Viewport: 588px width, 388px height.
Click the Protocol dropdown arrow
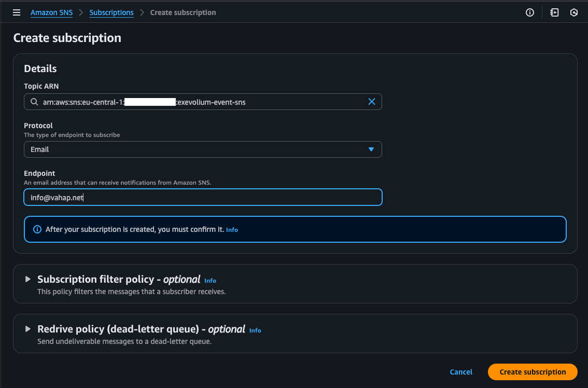tap(371, 149)
